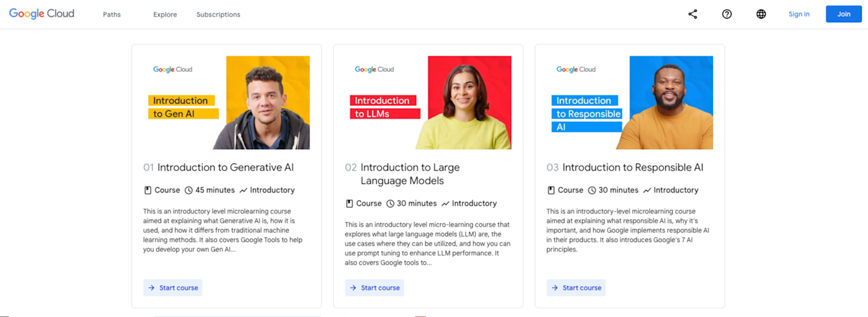Open the Introduction to LLMs thumbnail
Viewport: 868px width, 317px height.
[428, 103]
